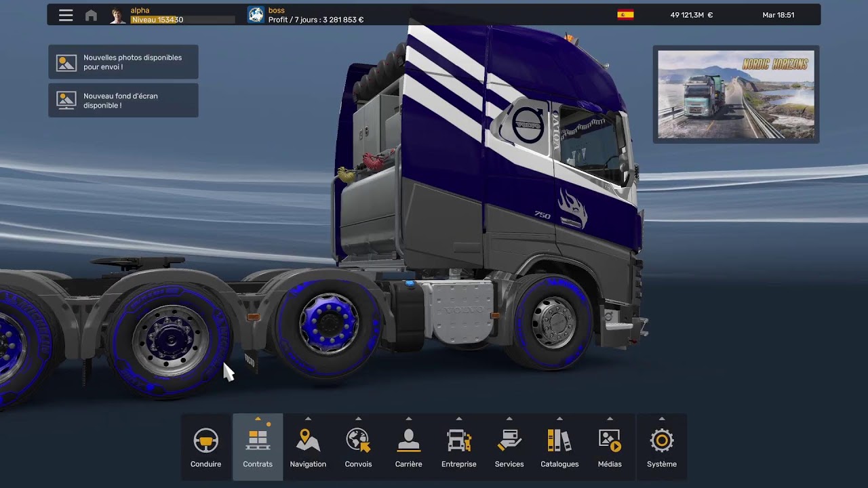The height and width of the screenshot is (488, 868).
Task: Expand the Convois menu arrow
Action: coord(358,418)
